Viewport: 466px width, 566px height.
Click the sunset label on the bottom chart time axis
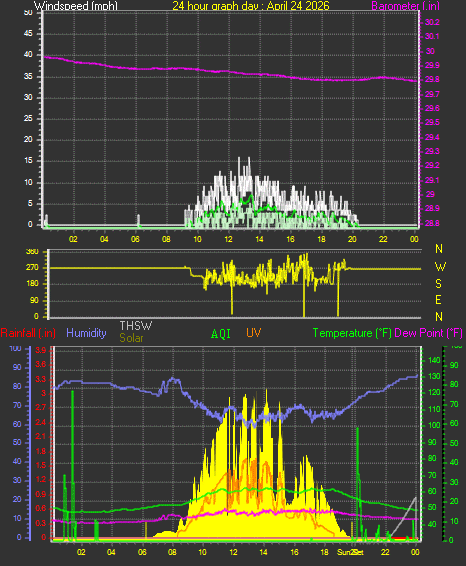pyautogui.click(x=350, y=552)
